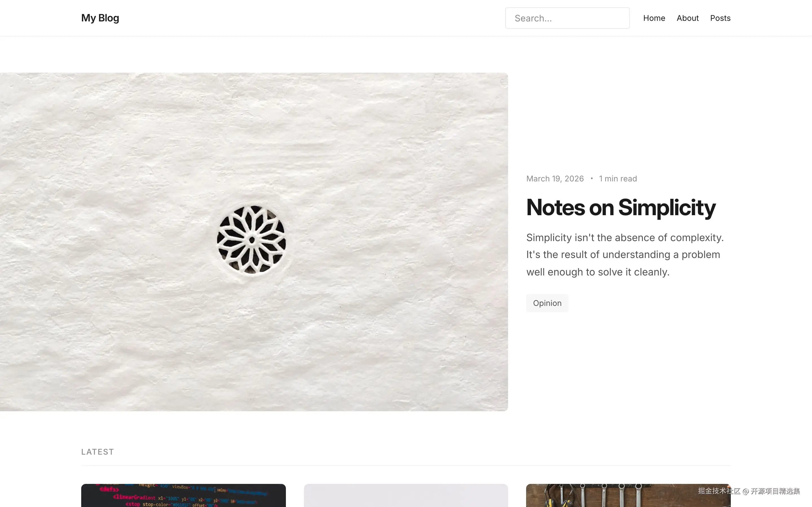The height and width of the screenshot is (507, 812).
Task: Go to the About page
Action: [687, 18]
